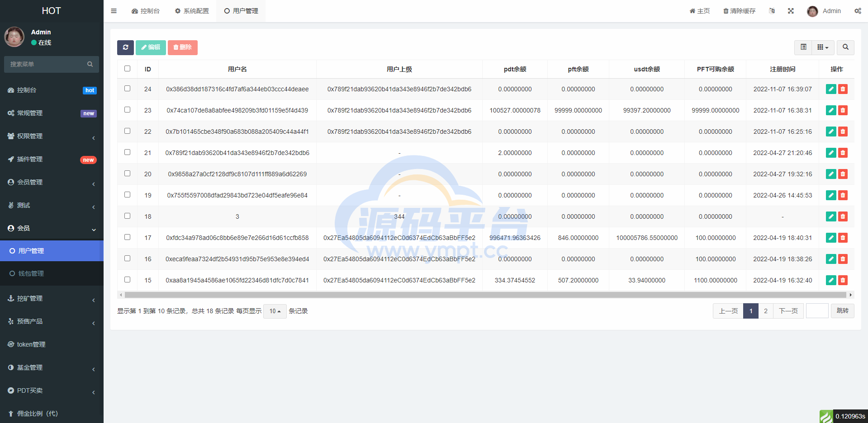
Task: Expand the 权限管理 sidebar menu
Action: click(52, 136)
